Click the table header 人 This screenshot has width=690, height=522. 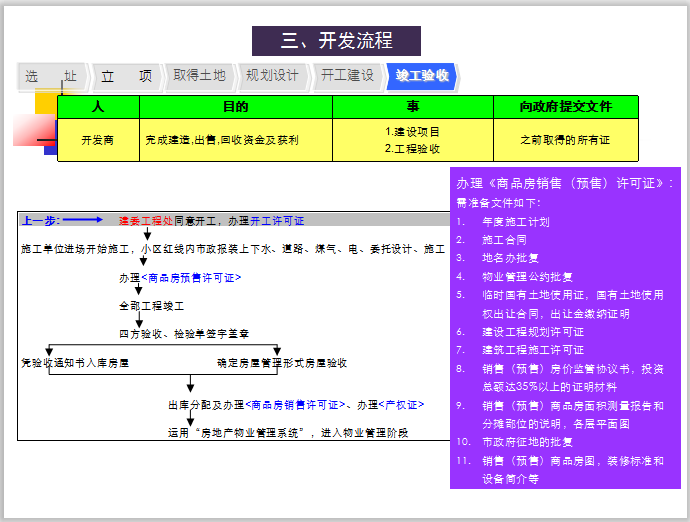[x=98, y=107]
